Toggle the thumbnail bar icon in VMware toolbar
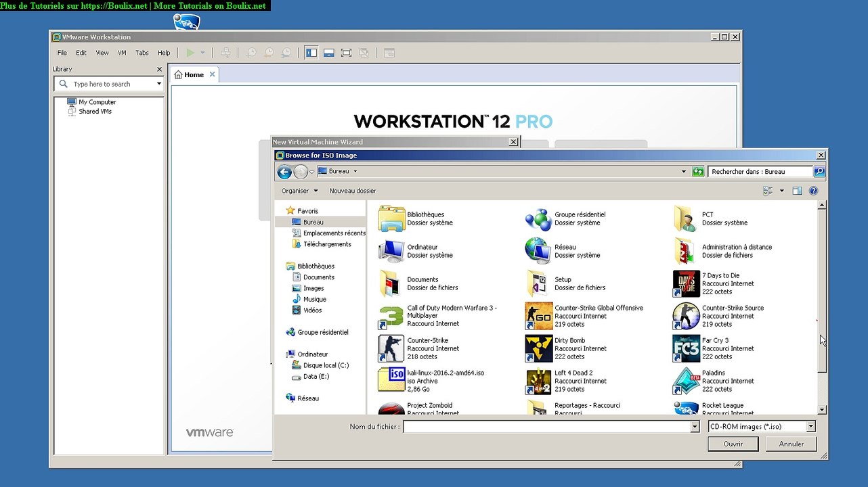The height and width of the screenshot is (487, 868). pos(329,53)
